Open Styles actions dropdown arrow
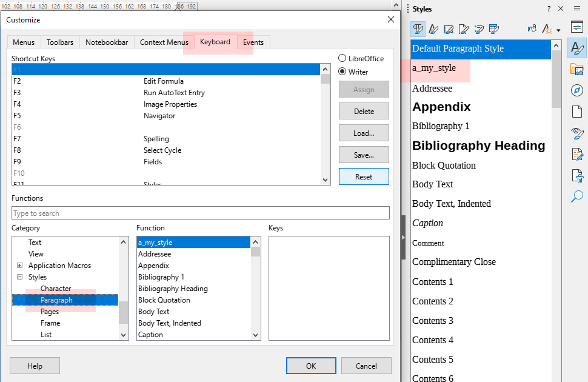This screenshot has height=382, width=588. pyautogui.click(x=558, y=30)
